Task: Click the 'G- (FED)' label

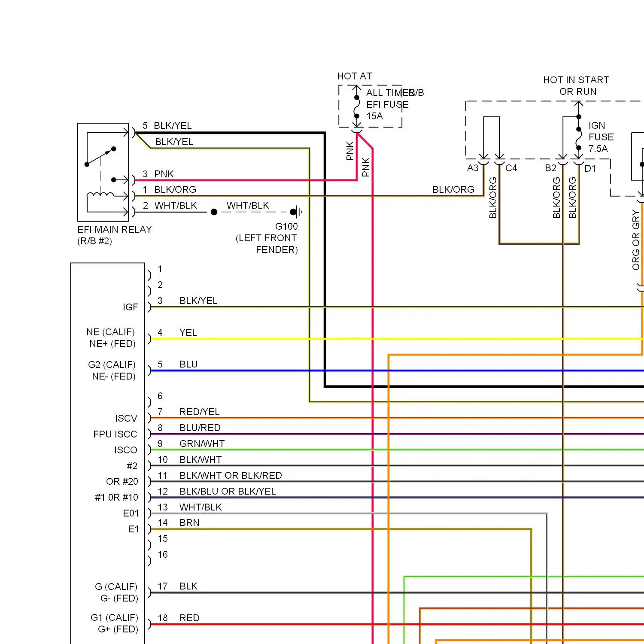Action: pyautogui.click(x=119, y=598)
